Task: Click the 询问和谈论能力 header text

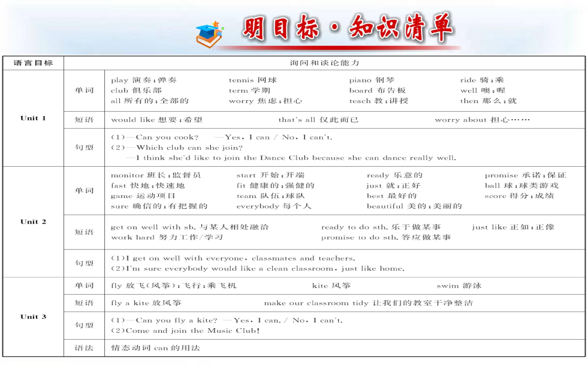Action: coord(324,63)
